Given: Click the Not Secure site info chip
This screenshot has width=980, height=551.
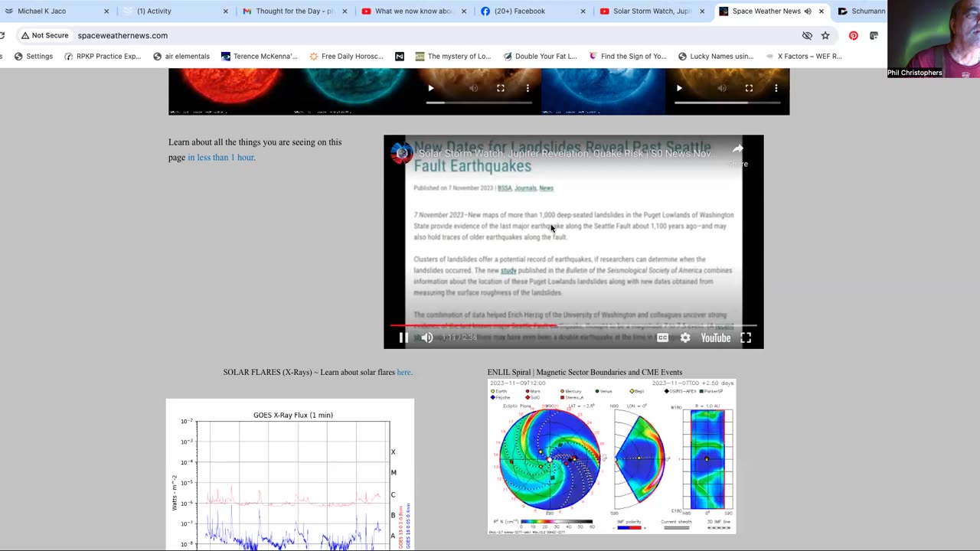Looking at the screenshot, I should point(44,35).
